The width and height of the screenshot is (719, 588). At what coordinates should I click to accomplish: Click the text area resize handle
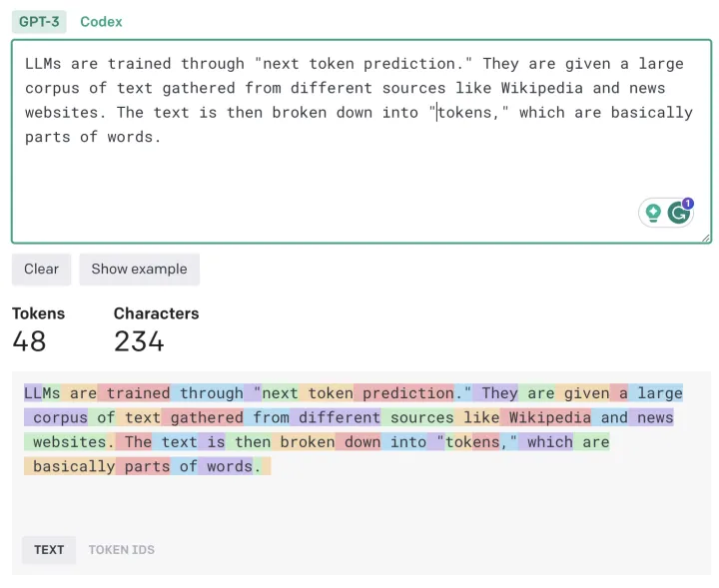707,238
